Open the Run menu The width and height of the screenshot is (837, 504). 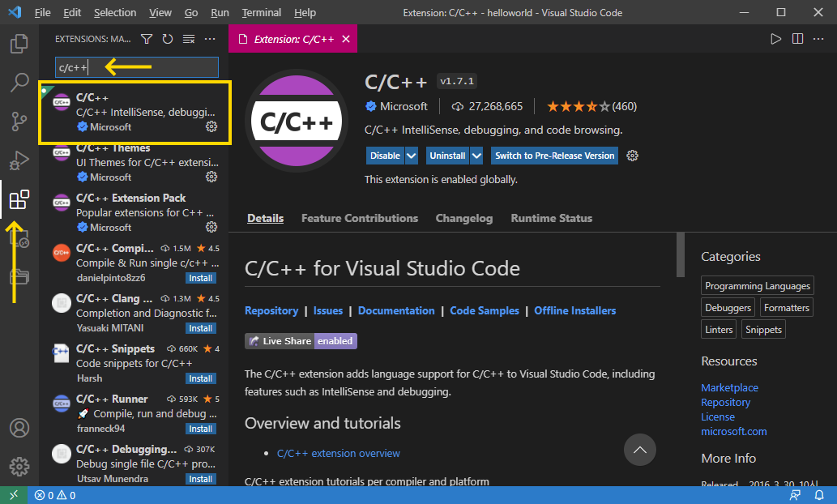tap(220, 12)
